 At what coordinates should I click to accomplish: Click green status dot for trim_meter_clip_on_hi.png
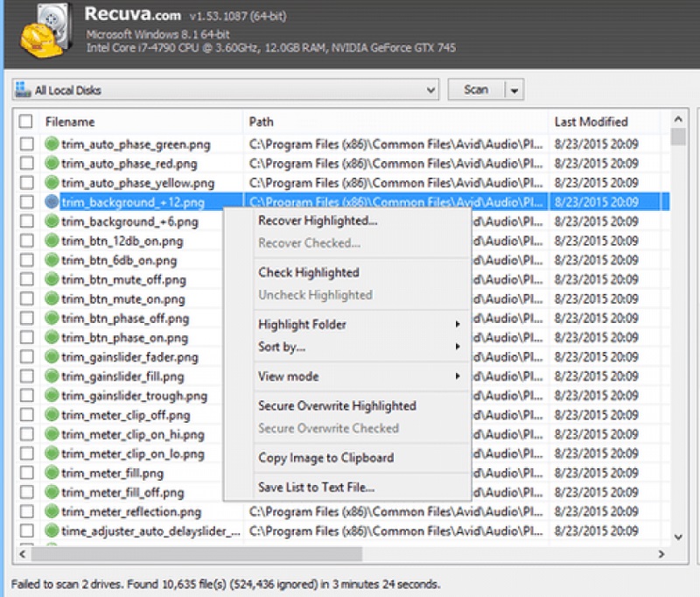(52, 434)
